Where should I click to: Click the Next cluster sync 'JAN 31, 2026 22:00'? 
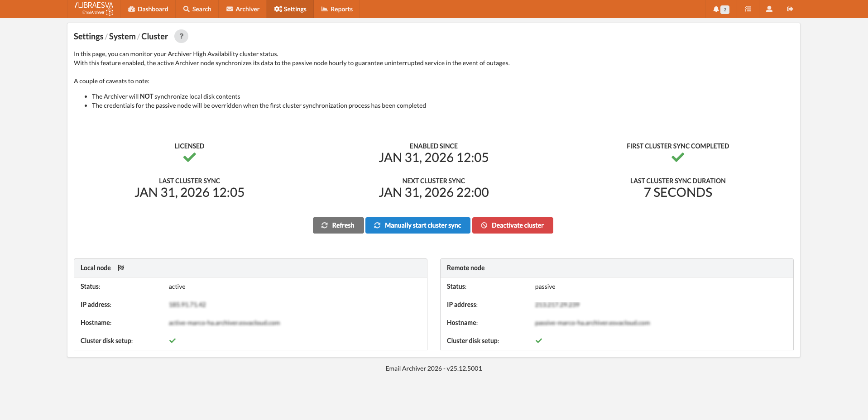434,192
